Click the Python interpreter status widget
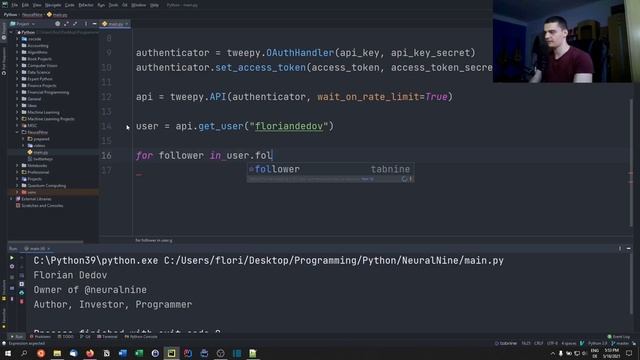 tap(597, 343)
